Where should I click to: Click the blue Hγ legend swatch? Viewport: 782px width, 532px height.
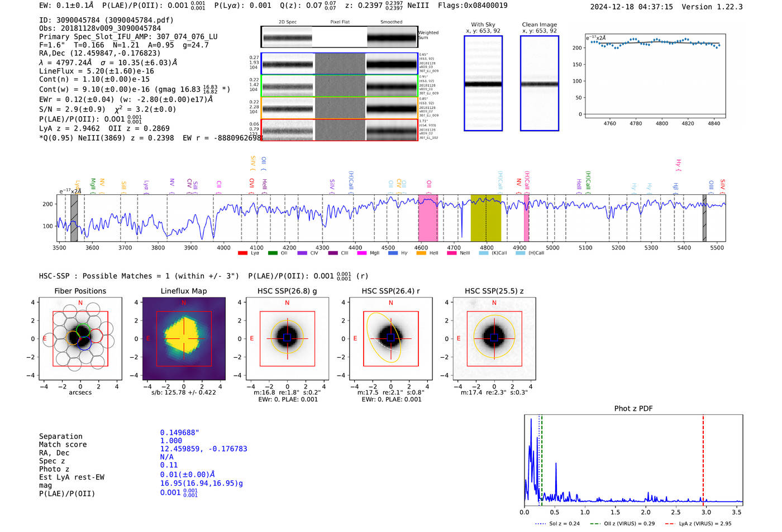[393, 253]
